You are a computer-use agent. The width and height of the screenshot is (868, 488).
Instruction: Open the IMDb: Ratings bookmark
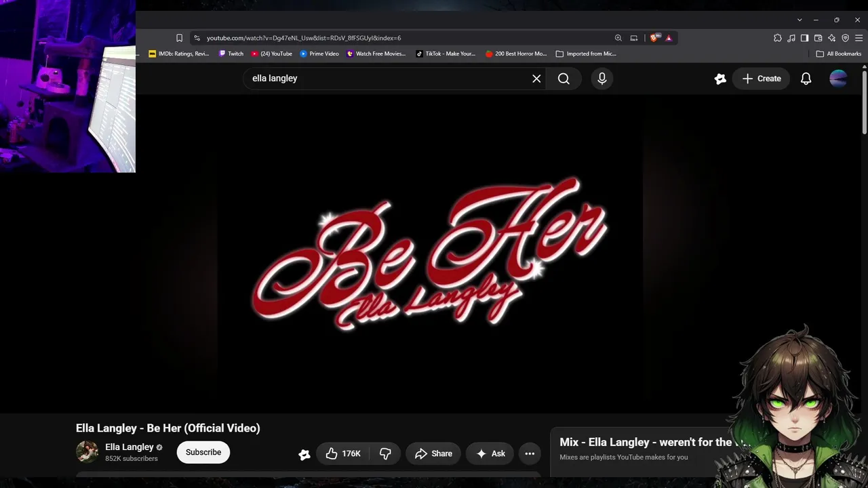click(x=179, y=54)
